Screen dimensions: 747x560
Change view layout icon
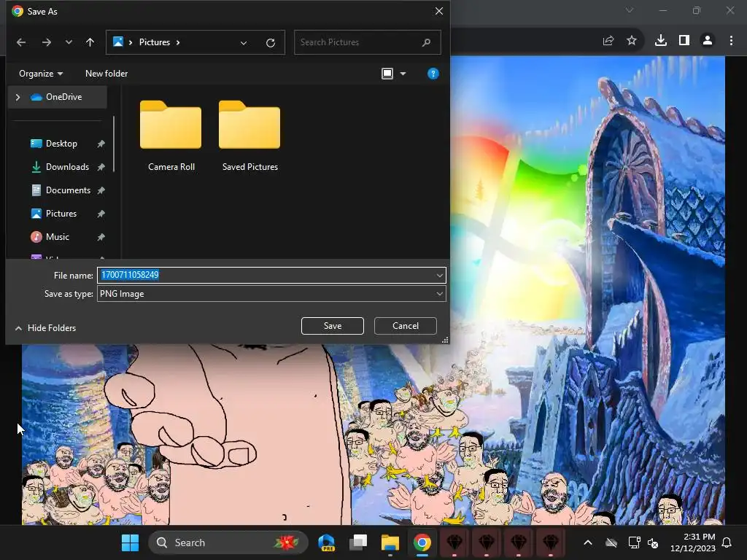(x=387, y=74)
